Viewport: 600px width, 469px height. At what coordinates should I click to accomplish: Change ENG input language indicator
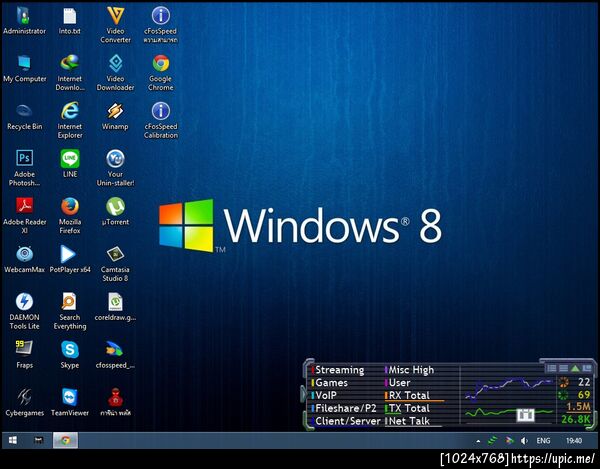click(543, 441)
